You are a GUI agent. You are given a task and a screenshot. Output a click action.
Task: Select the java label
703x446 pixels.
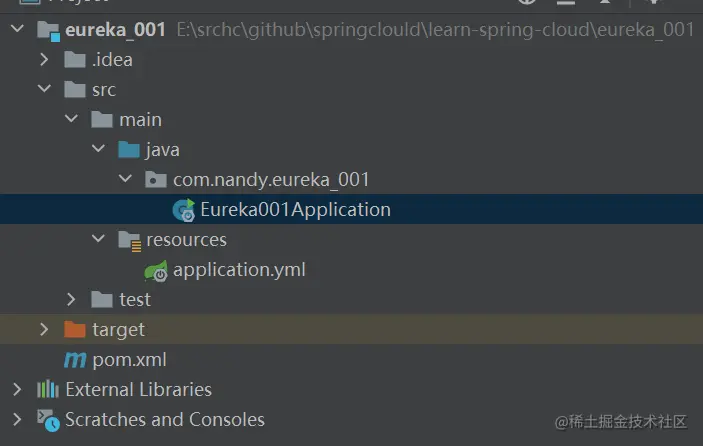pos(162,150)
